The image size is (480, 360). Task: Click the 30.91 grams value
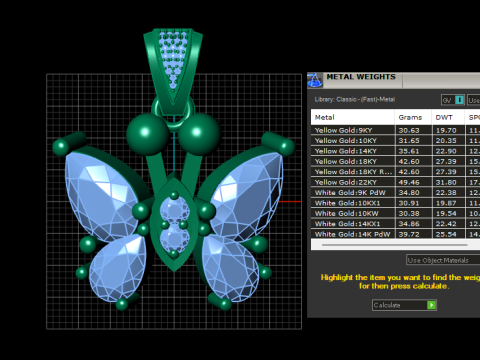click(x=409, y=203)
